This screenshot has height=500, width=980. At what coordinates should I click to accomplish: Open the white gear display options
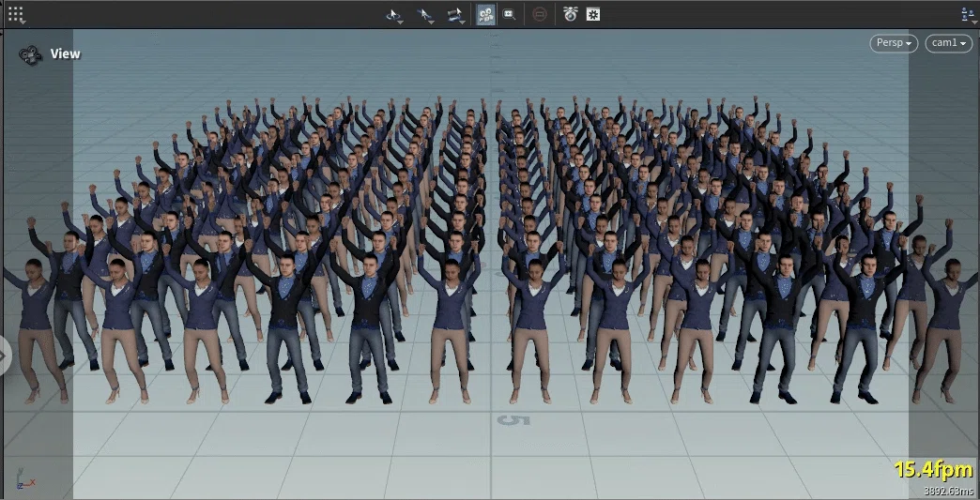[593, 14]
